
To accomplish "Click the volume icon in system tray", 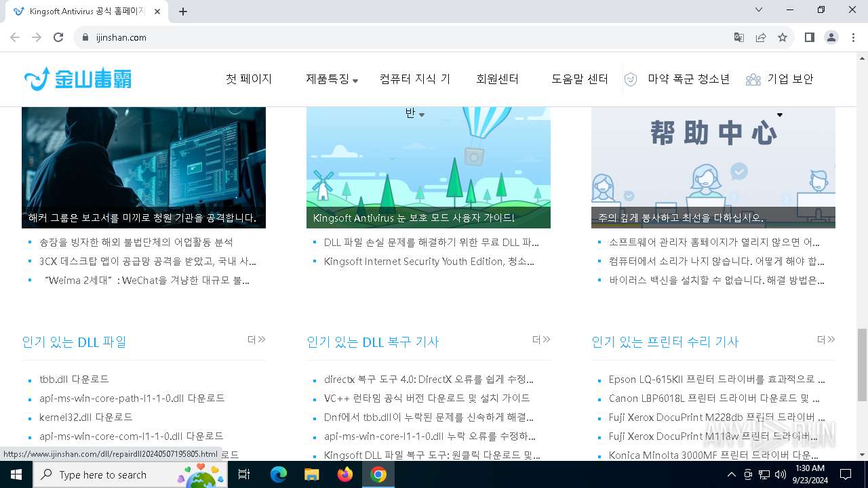I will point(781,474).
